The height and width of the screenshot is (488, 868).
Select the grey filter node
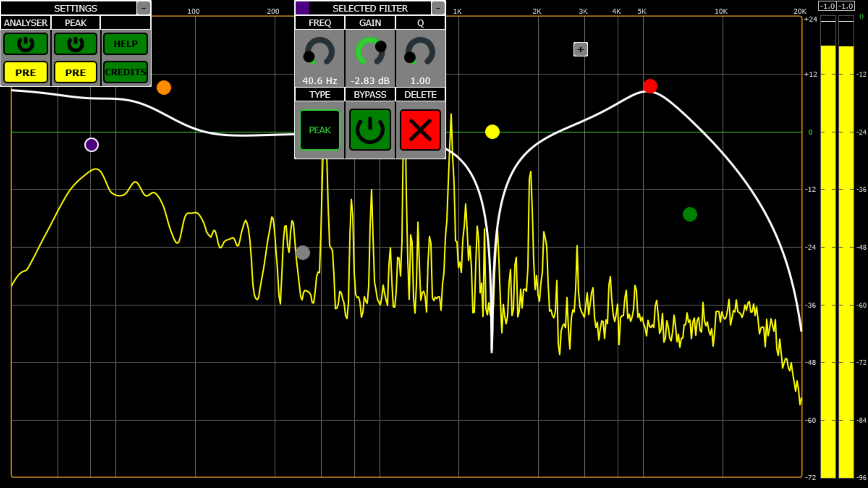tap(303, 253)
